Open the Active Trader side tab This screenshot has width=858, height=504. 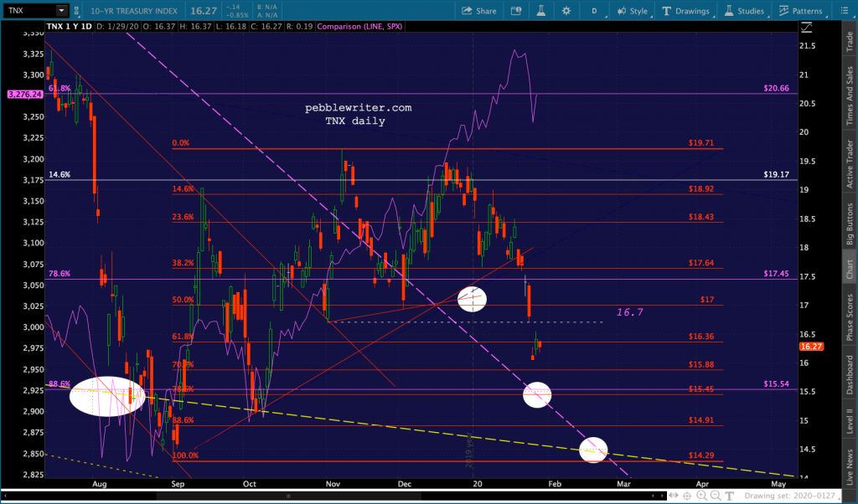[x=850, y=164]
